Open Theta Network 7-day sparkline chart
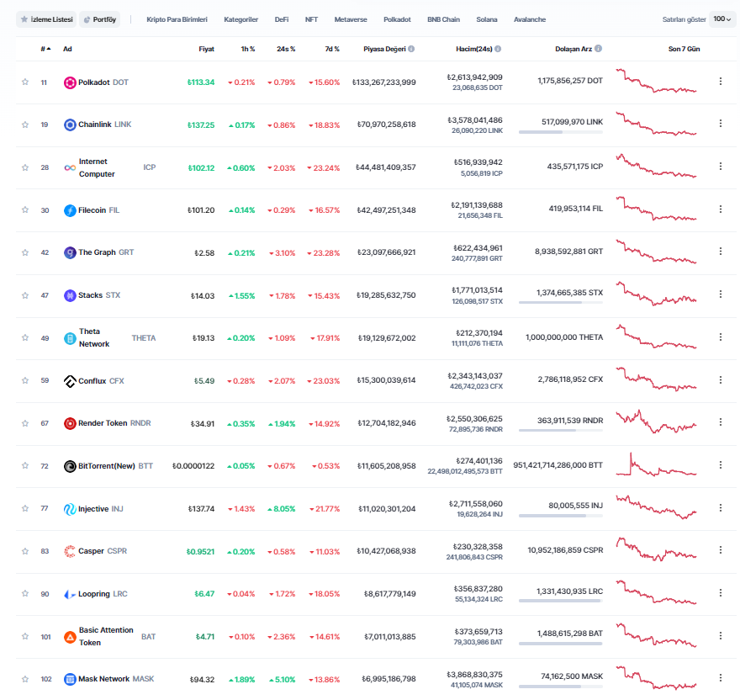740x700 pixels. (656, 337)
